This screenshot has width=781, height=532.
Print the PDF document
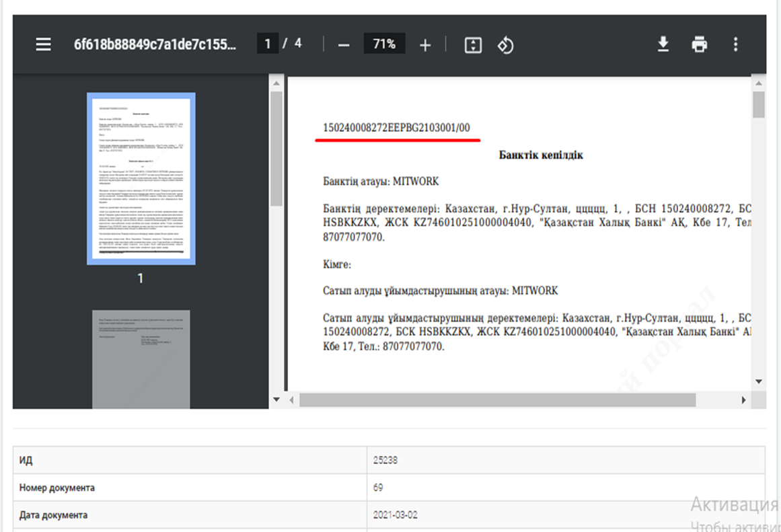point(700,44)
